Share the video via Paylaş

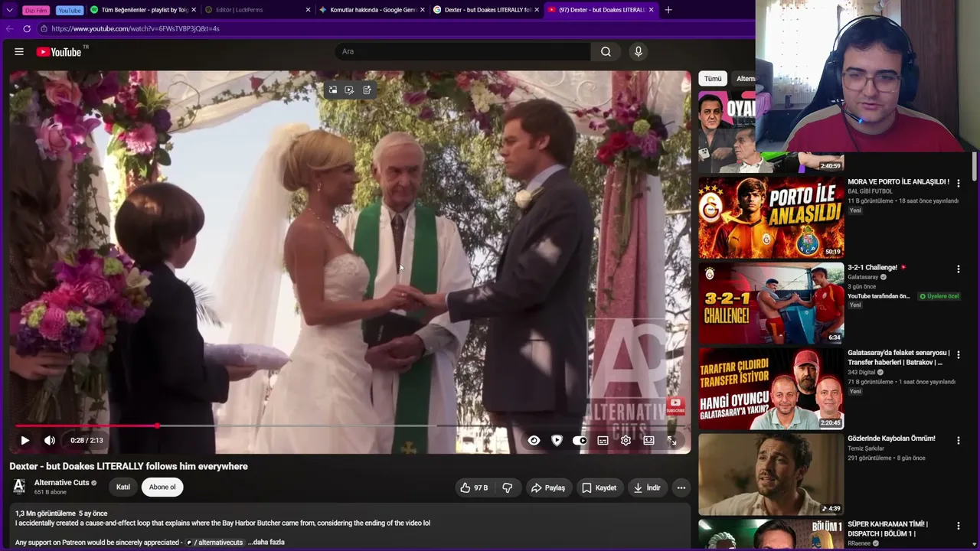pos(548,487)
